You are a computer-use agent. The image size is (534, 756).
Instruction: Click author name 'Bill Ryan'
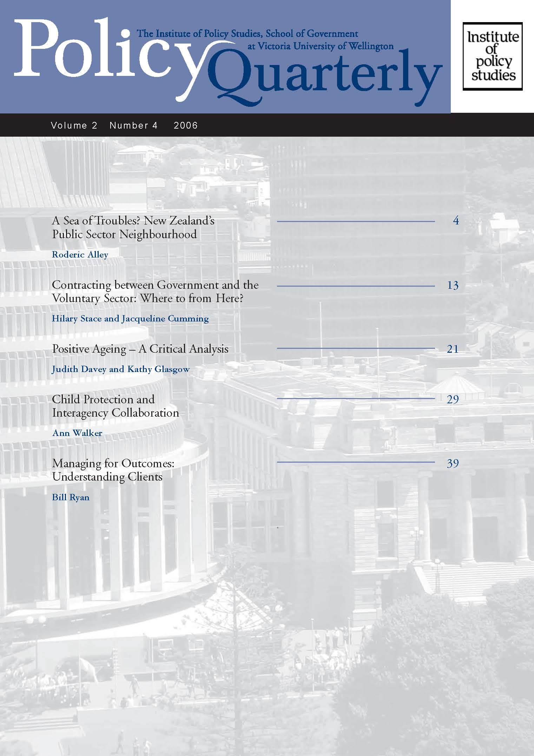[71, 497]
